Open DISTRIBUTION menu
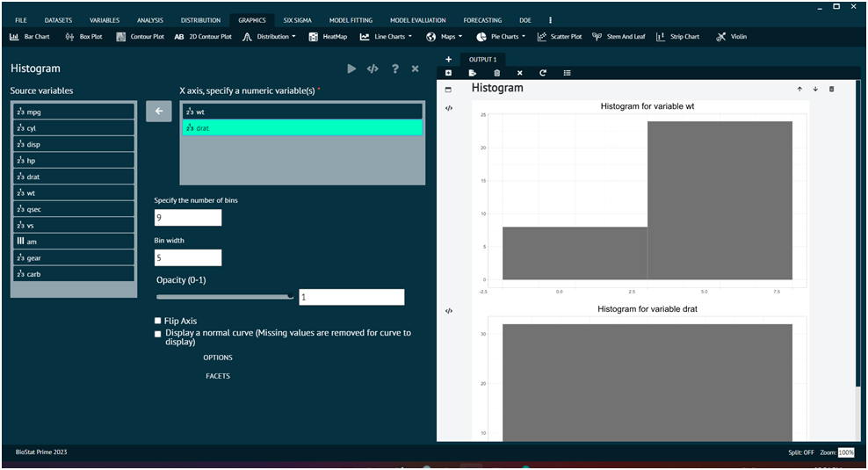 [200, 20]
